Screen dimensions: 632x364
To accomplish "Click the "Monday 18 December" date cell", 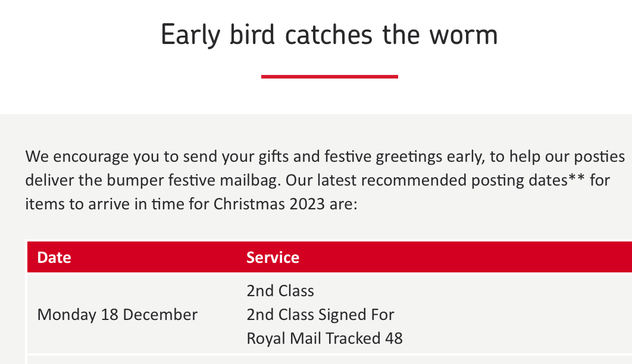I will (117, 314).
